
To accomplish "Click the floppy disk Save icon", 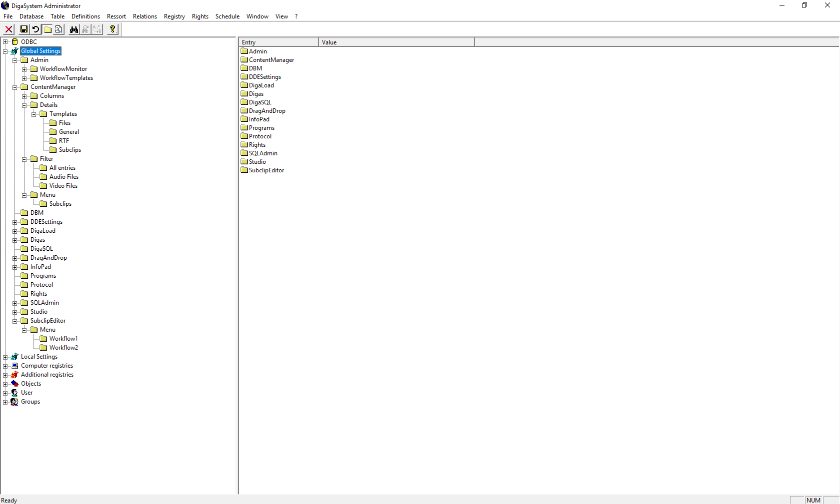I will point(23,29).
